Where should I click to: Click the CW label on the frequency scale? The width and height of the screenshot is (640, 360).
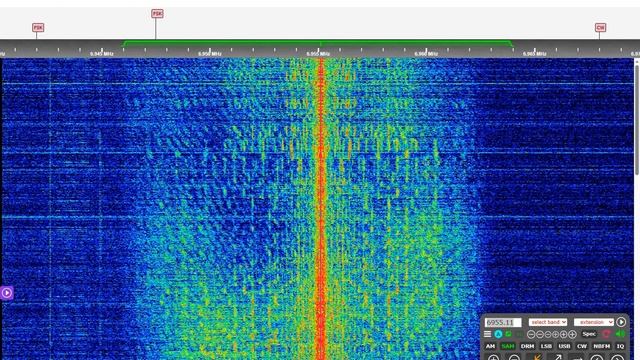coord(600,27)
